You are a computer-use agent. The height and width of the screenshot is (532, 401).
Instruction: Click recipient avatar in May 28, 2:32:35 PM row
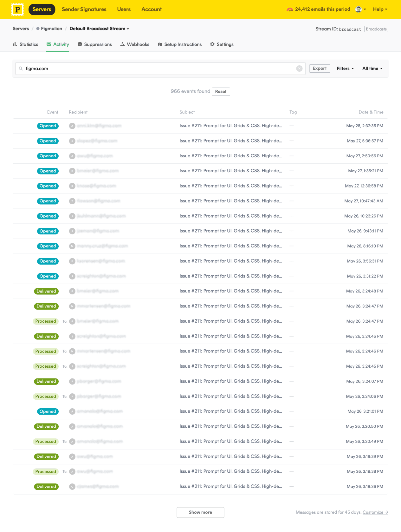pyautogui.click(x=72, y=126)
